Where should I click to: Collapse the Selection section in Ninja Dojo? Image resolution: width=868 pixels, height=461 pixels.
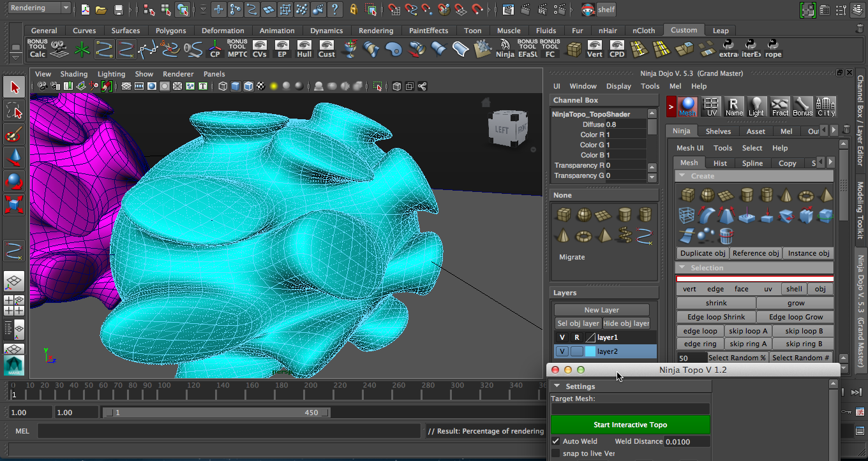682,268
